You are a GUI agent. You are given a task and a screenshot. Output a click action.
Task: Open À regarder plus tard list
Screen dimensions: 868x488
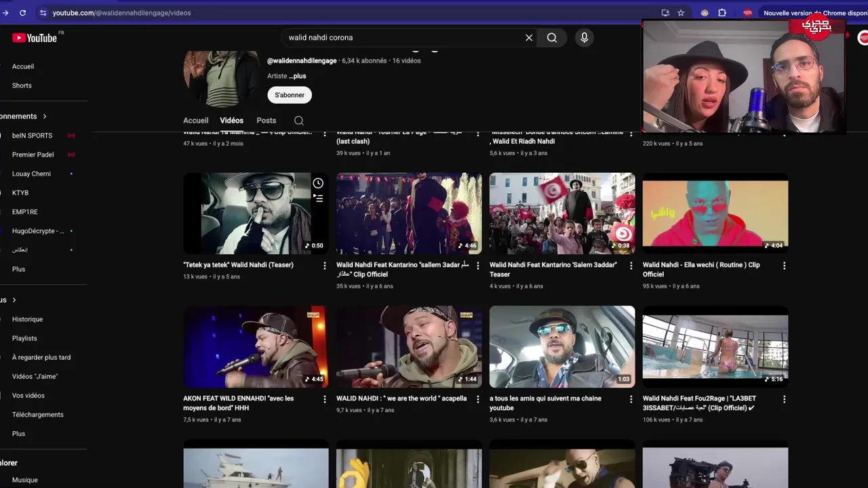pyautogui.click(x=41, y=357)
